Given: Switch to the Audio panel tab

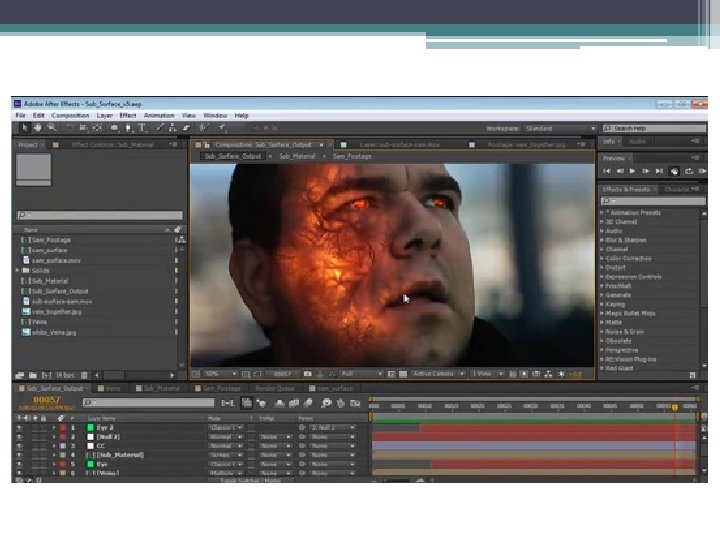Looking at the screenshot, I should click(637, 141).
